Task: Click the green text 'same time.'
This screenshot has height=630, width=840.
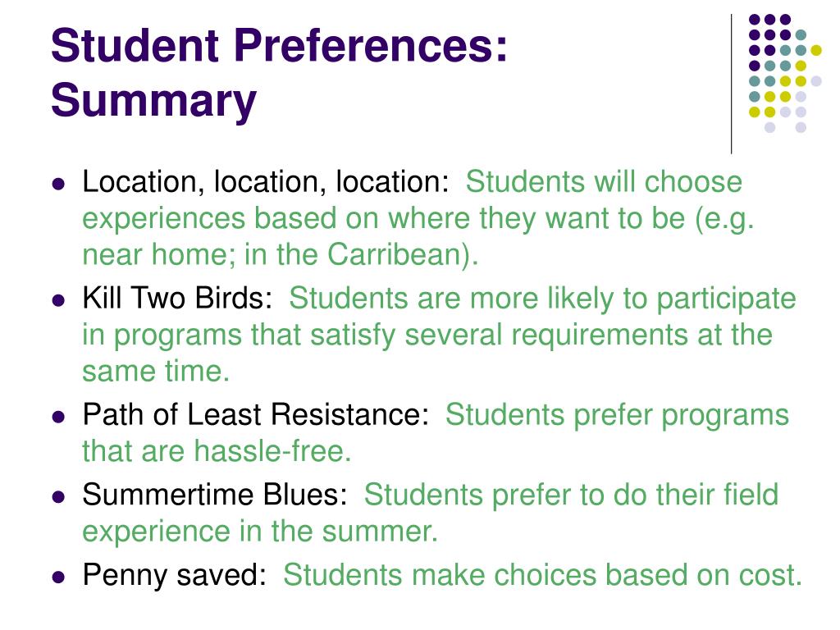Action: pos(156,372)
